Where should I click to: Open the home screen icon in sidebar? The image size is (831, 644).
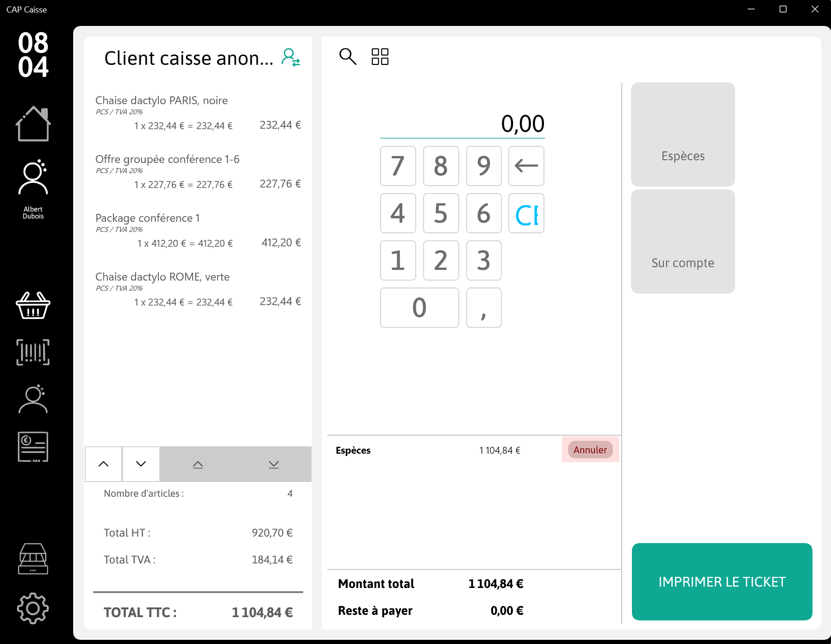coord(33,124)
